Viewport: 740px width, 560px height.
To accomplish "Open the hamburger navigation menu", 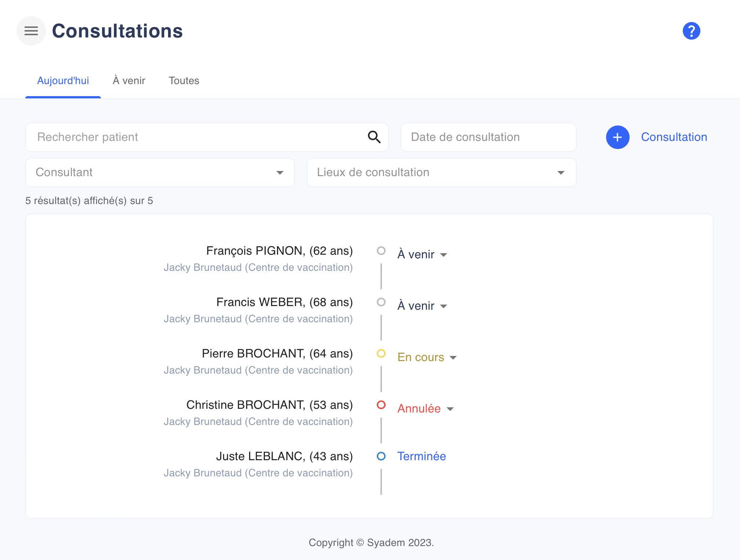I will [x=31, y=31].
